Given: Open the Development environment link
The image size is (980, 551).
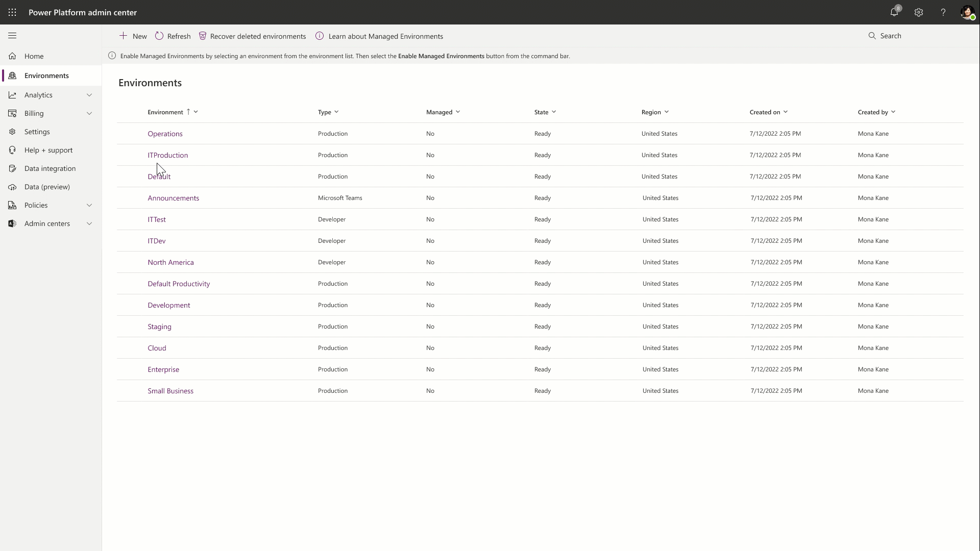Looking at the screenshot, I should point(169,305).
